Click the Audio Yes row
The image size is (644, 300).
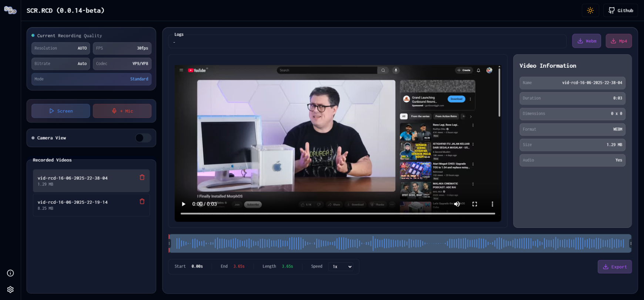(x=573, y=160)
